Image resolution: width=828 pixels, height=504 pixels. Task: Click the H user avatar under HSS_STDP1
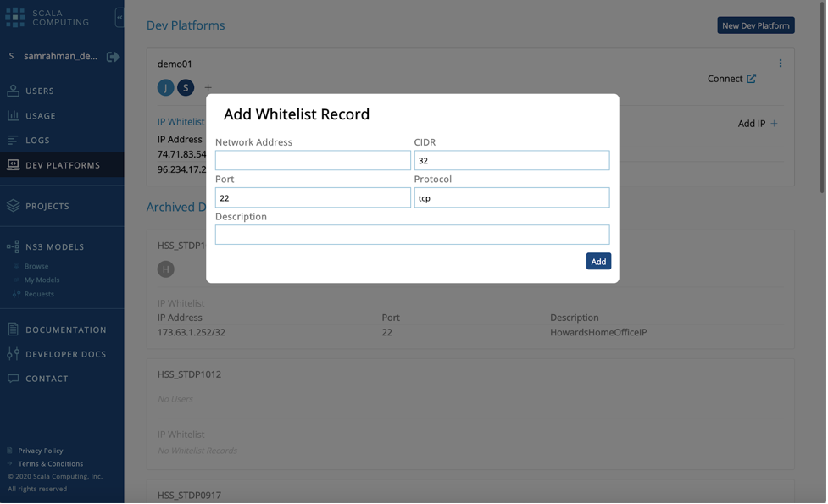pyautogui.click(x=166, y=269)
